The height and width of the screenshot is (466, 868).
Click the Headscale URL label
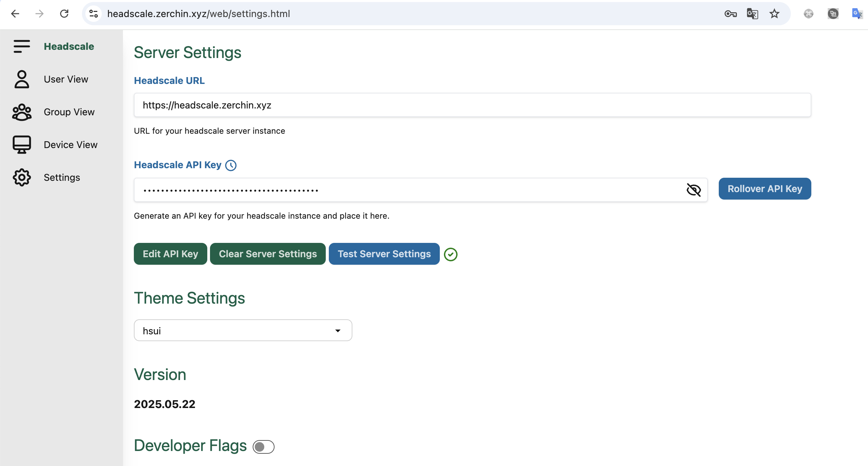point(169,81)
